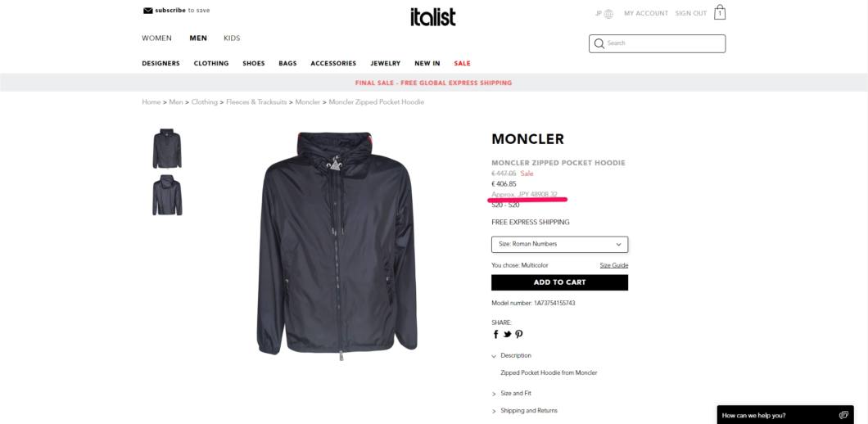The height and width of the screenshot is (424, 868).
Task: Click the globe region icon
Action: coord(608,14)
